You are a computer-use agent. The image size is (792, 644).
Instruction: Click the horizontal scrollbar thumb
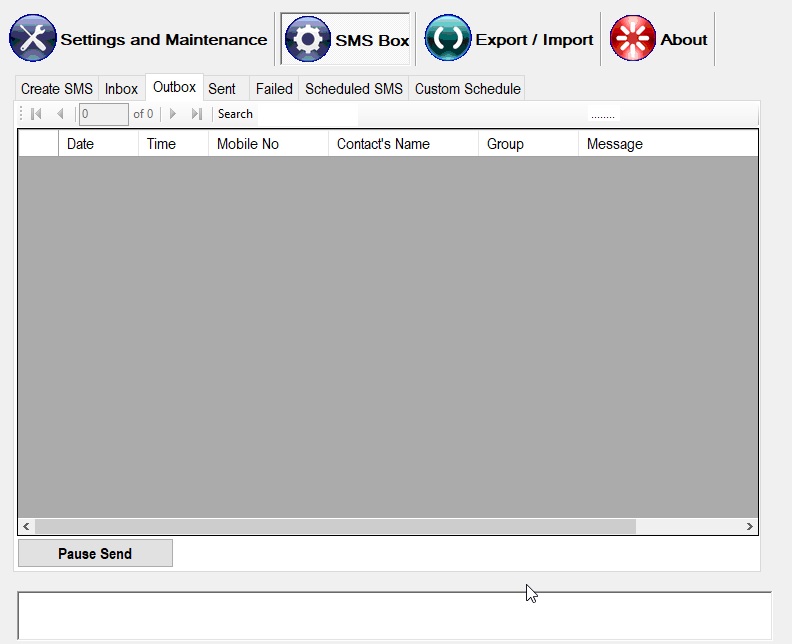pyautogui.click(x=335, y=527)
